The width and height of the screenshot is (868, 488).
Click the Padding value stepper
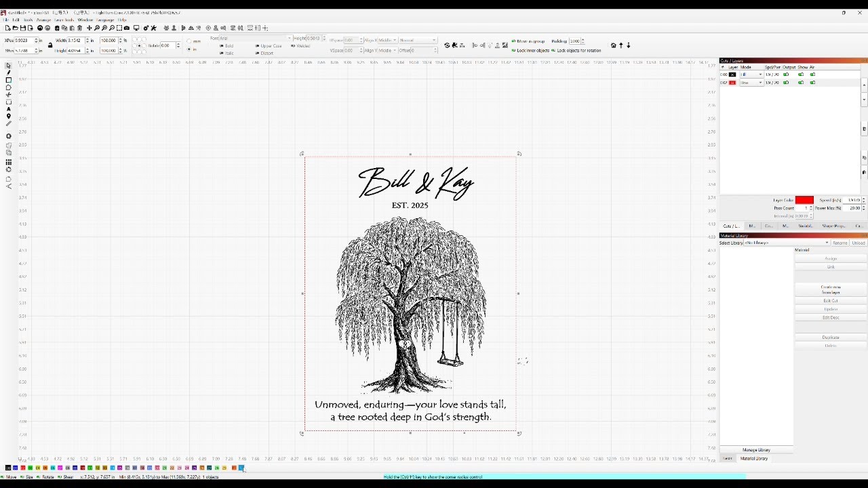[583, 41]
